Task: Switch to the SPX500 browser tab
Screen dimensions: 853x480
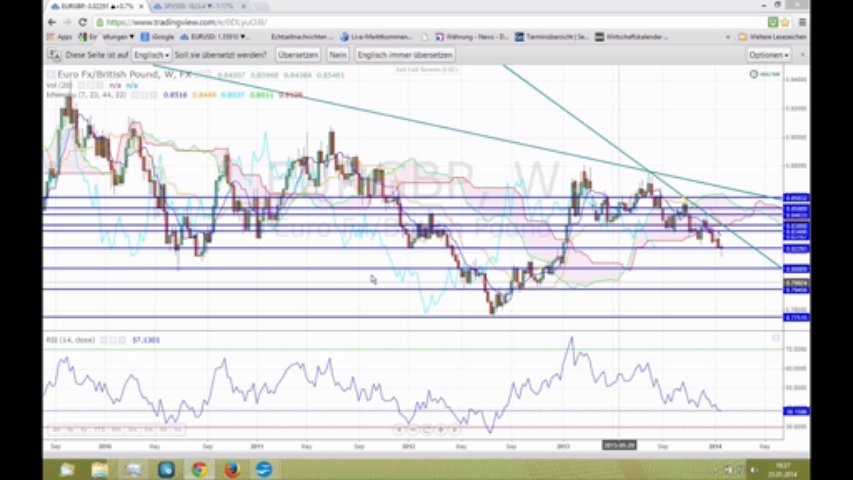Action: point(199,6)
